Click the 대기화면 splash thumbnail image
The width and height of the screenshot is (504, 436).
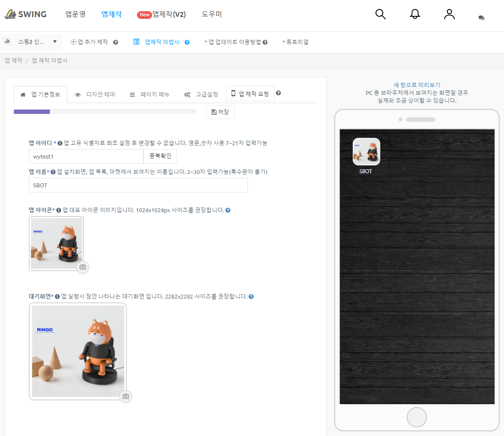[x=78, y=351]
